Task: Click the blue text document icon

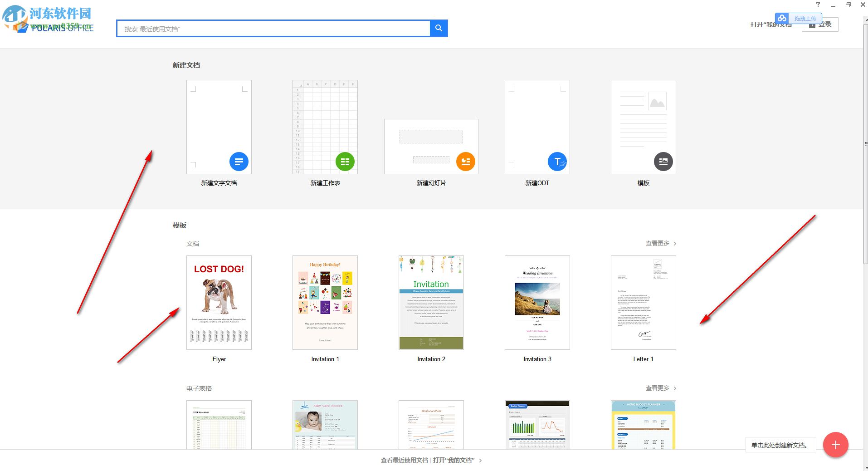Action: tap(239, 162)
